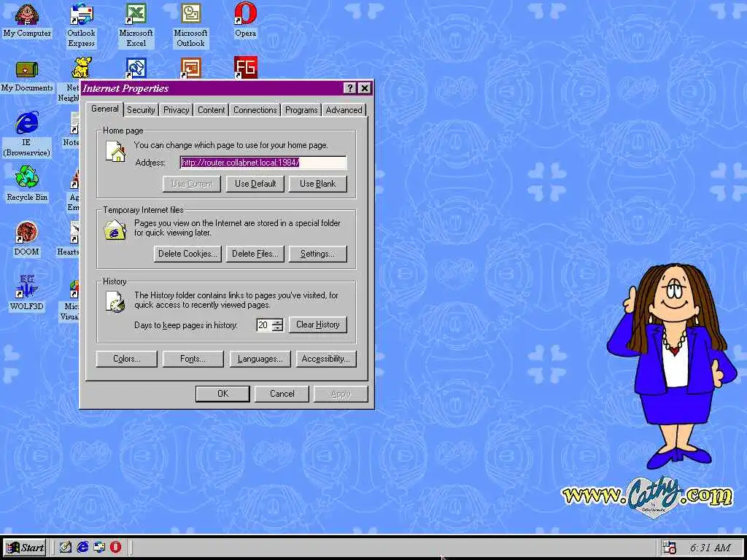Image resolution: width=747 pixels, height=560 pixels.
Task: Select the orange PowerPoint shortcut icon
Action: coord(190,69)
